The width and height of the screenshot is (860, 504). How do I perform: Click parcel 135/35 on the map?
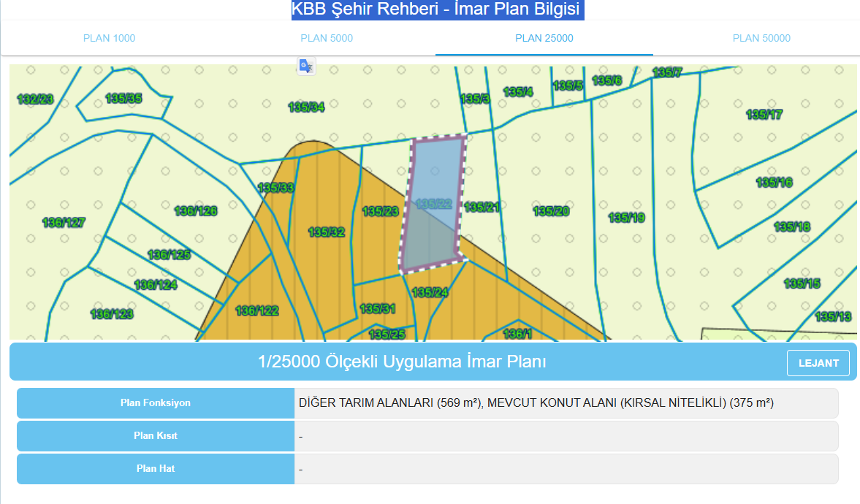[x=123, y=98]
